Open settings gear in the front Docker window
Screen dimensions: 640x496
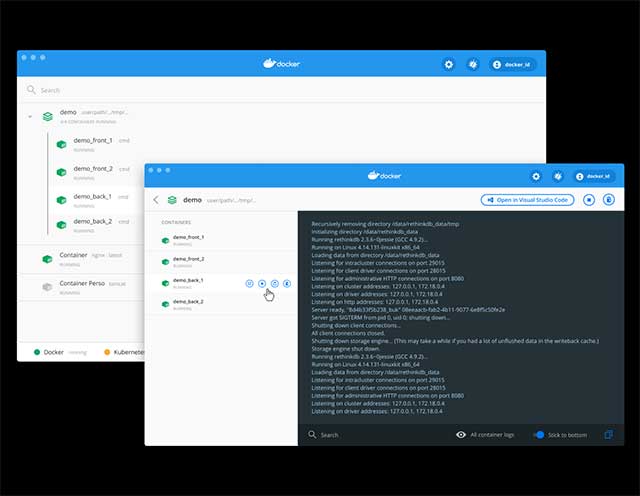[x=536, y=176]
